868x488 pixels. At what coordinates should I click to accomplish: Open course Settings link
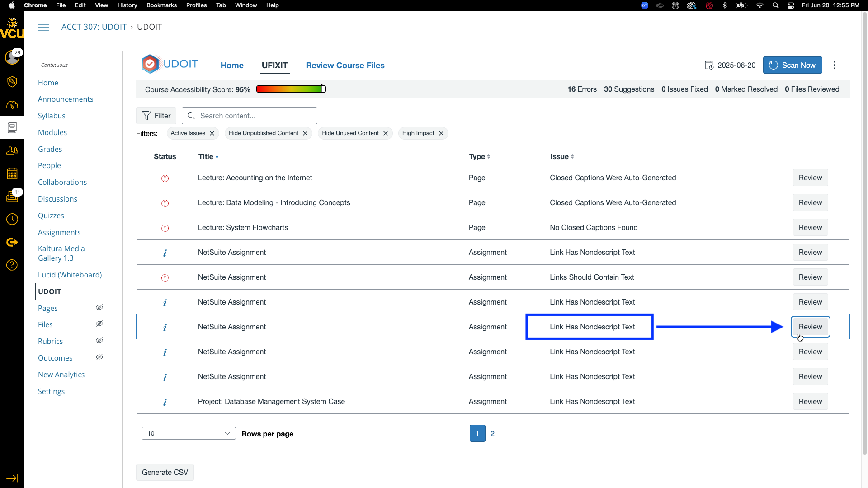click(51, 391)
